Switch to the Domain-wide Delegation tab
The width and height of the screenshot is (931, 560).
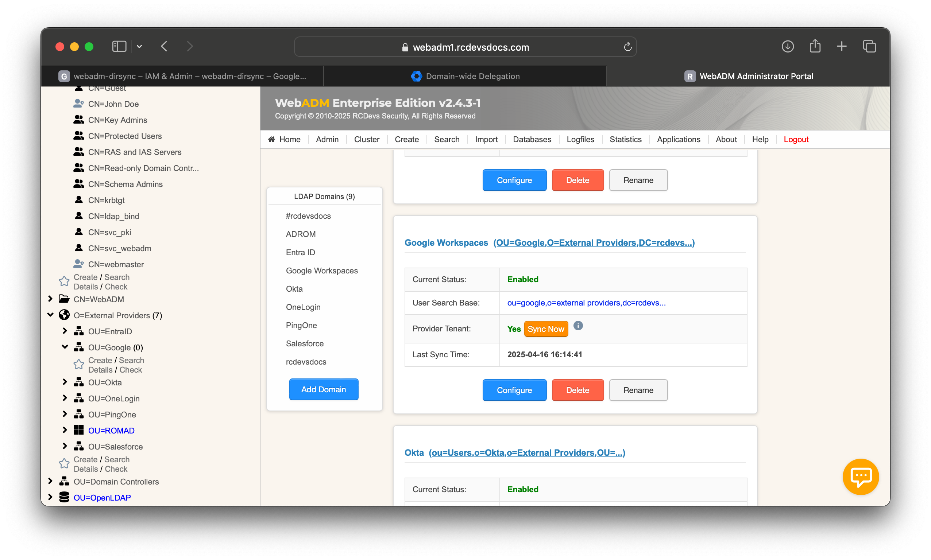coord(465,76)
